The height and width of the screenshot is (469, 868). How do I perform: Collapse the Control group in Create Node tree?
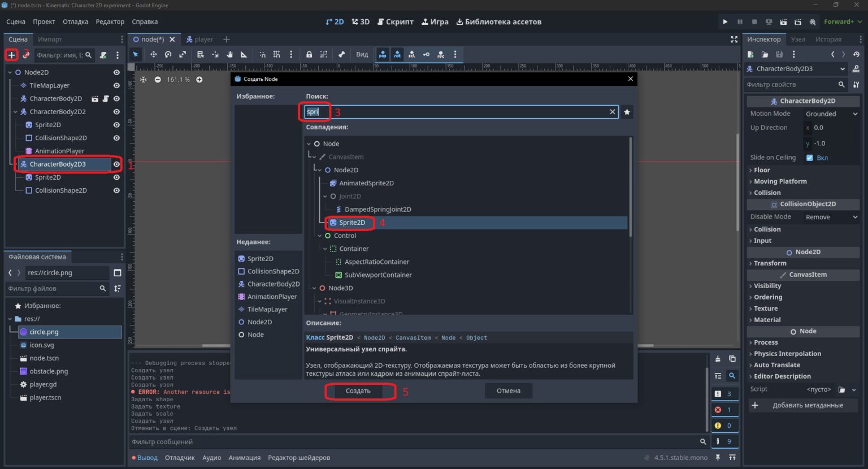point(320,236)
